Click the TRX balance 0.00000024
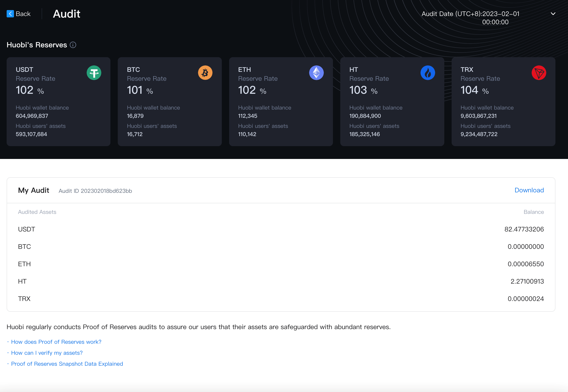The height and width of the screenshot is (392, 568). click(526, 299)
